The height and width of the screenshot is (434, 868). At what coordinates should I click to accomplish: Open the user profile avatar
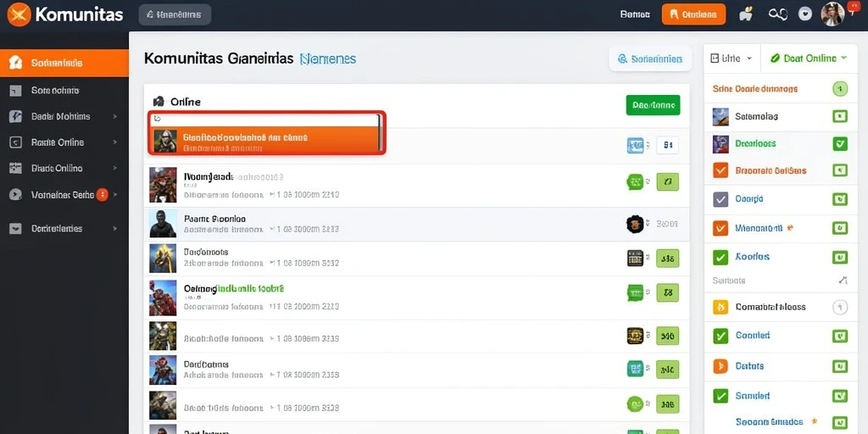pos(832,14)
